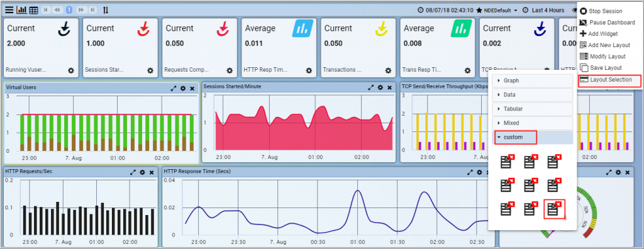The image size is (644, 249).
Task: Select page 1 button
Action: [69, 10]
